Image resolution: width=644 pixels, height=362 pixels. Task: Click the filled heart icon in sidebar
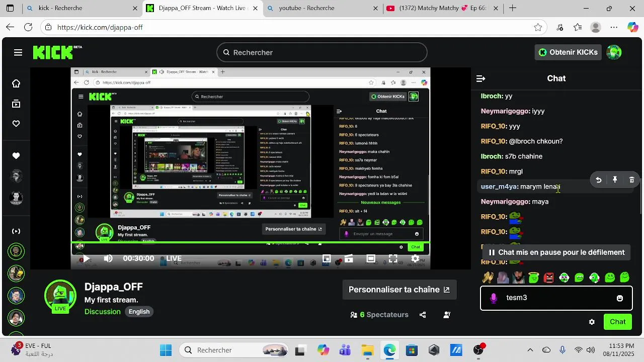tap(16, 156)
